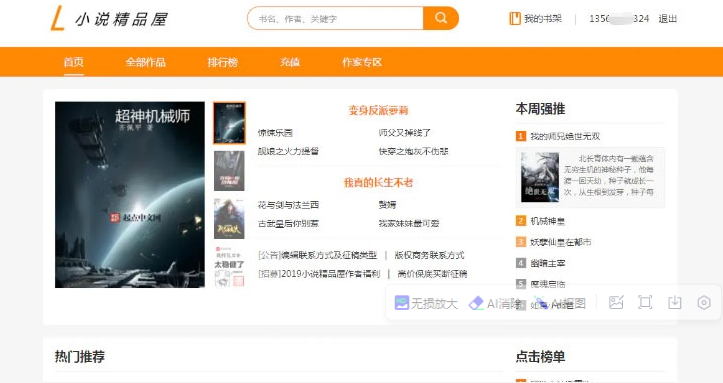The image size is (723, 383).
Task: Click the 点击榜单 section heading
Action: pos(540,356)
